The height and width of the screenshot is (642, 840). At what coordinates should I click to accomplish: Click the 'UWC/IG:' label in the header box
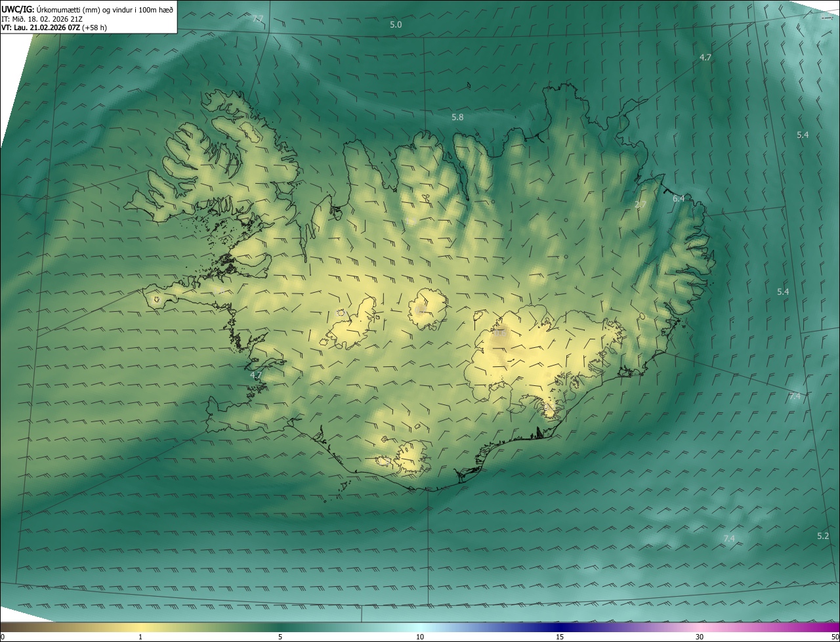click(x=18, y=9)
